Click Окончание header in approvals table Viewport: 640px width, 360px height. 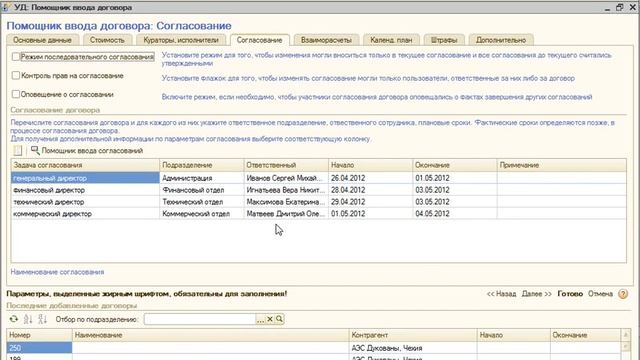(x=455, y=165)
